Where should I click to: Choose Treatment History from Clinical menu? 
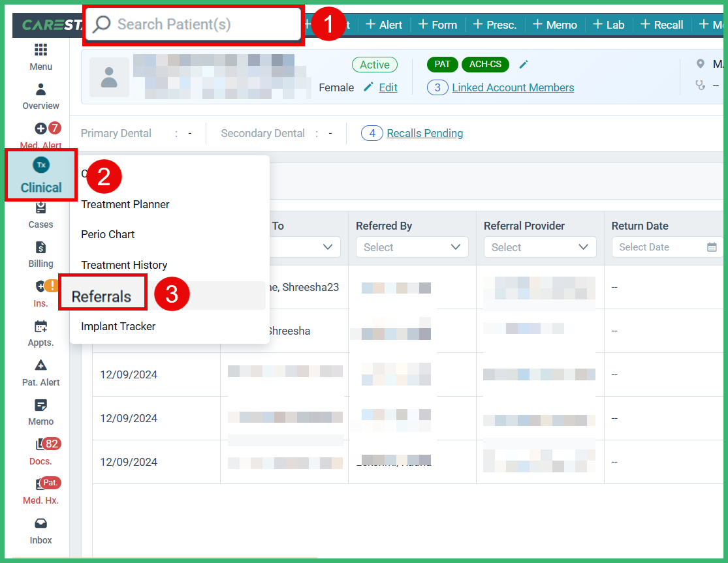tap(124, 265)
